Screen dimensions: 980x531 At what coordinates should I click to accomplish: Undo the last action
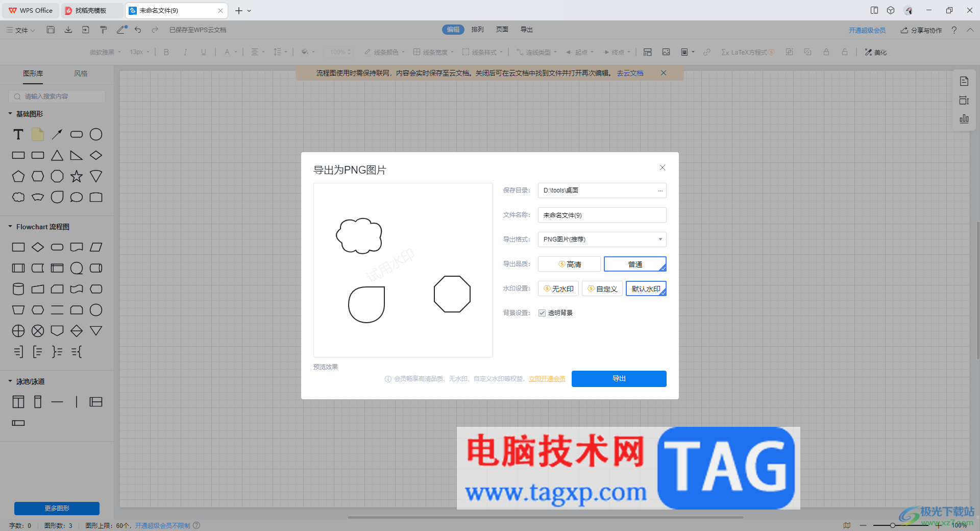tap(138, 30)
